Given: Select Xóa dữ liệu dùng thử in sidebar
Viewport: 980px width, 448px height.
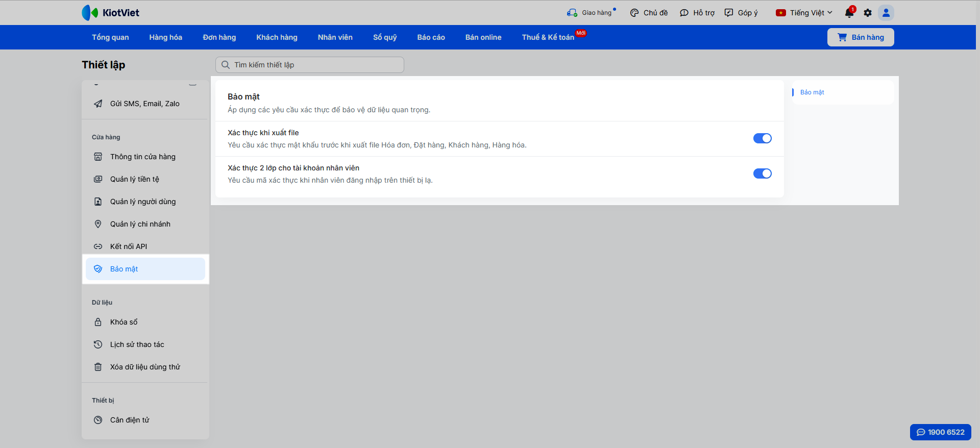Looking at the screenshot, I should (145, 367).
